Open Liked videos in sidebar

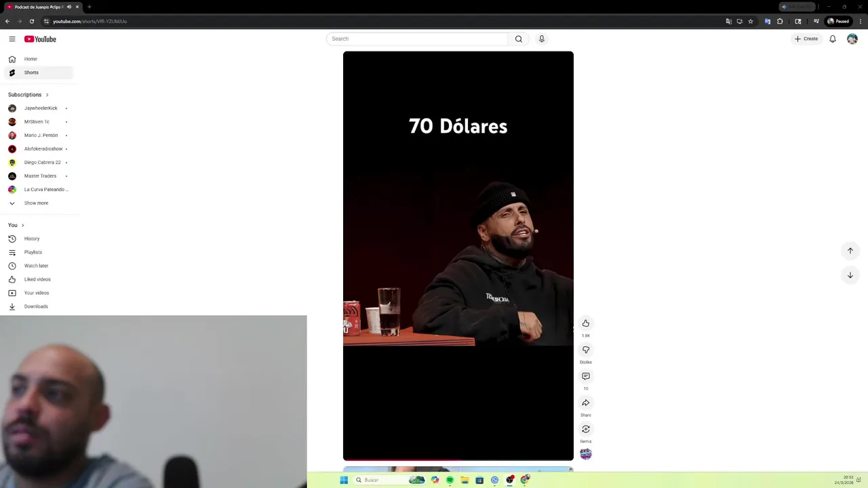pos(39,279)
